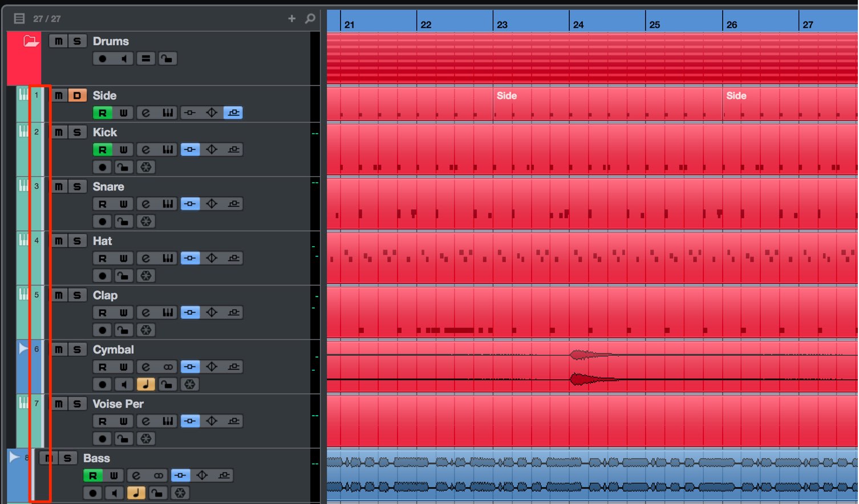Click the plus icon to add a track

point(292,18)
